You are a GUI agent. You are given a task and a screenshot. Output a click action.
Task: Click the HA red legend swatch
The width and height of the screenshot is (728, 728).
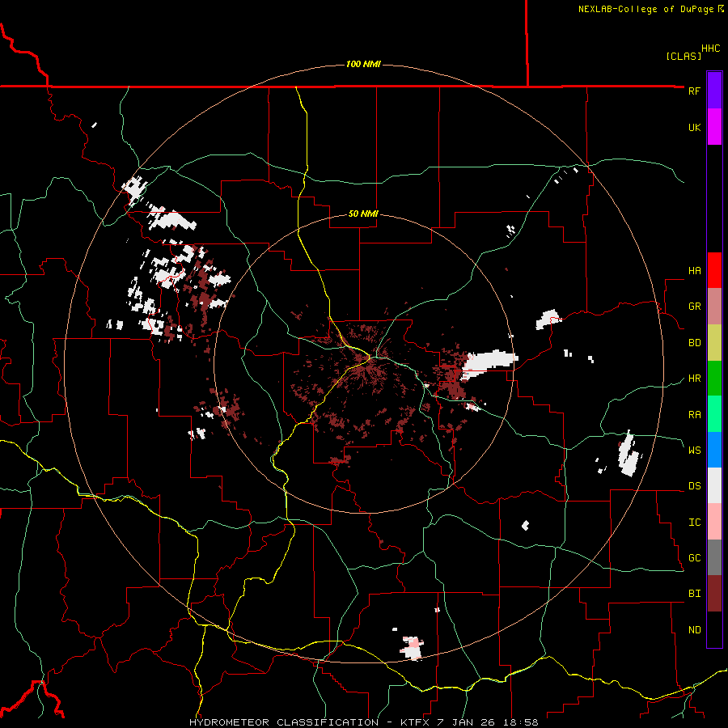714,270
